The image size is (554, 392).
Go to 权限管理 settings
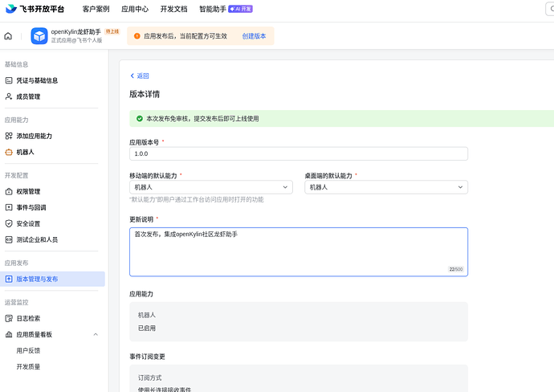28,191
